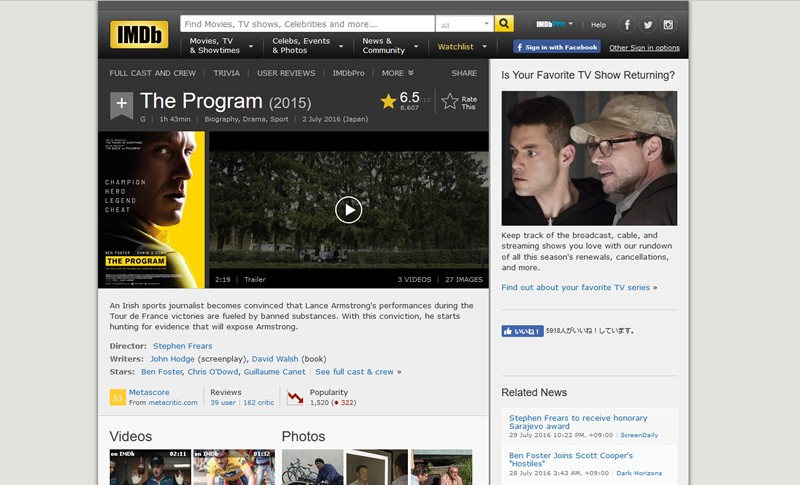This screenshot has width=800, height=485.
Task: Open the TRIVIA tab
Action: 226,73
